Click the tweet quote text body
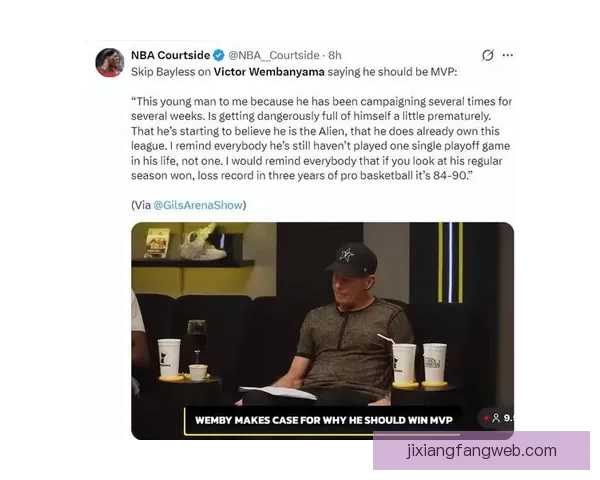 [321, 139]
